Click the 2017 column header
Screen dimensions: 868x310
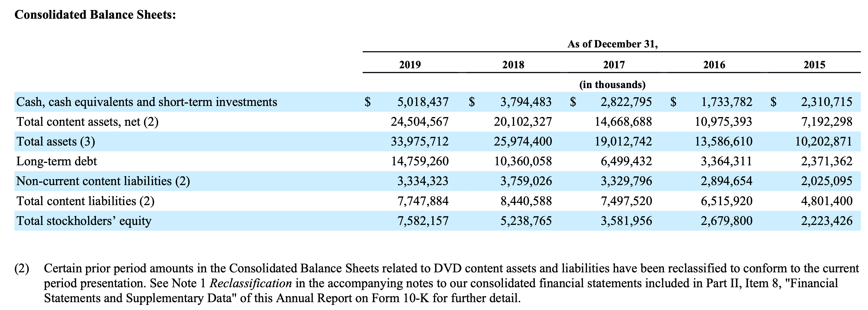(614, 64)
